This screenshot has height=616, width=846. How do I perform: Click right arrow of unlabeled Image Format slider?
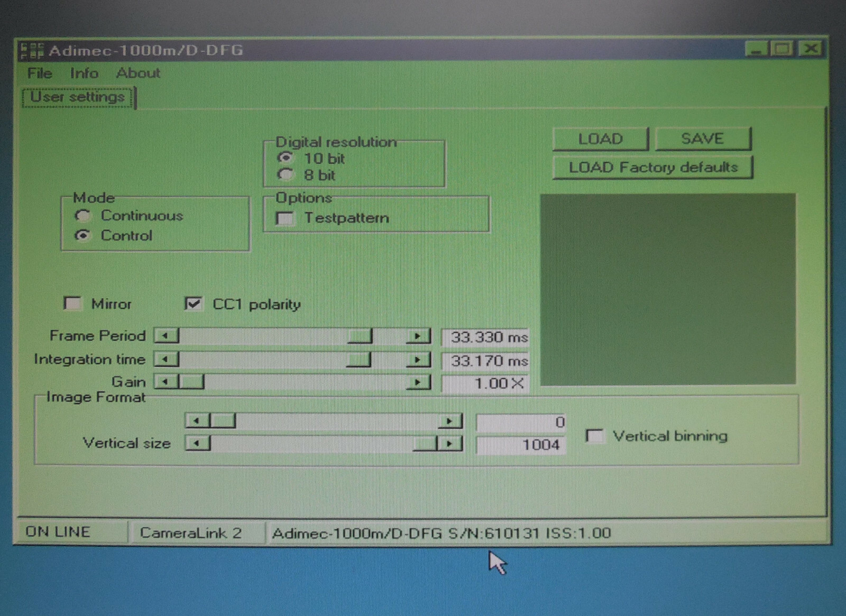[449, 421]
